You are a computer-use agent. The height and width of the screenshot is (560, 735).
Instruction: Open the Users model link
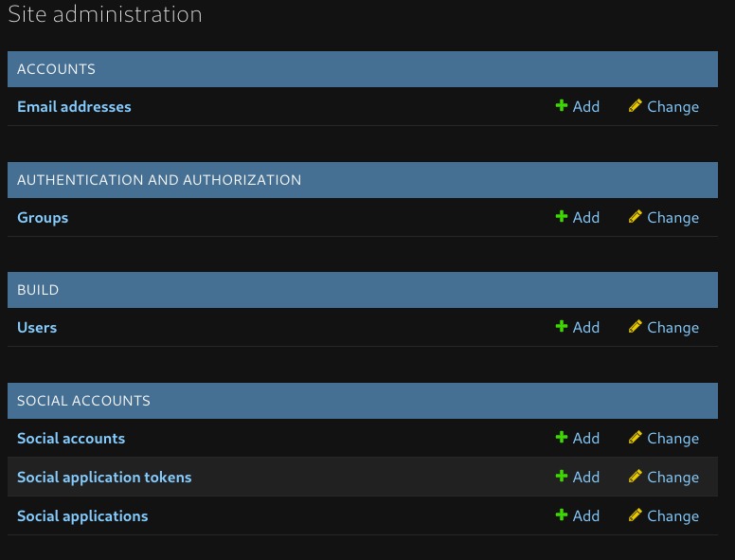click(x=37, y=327)
